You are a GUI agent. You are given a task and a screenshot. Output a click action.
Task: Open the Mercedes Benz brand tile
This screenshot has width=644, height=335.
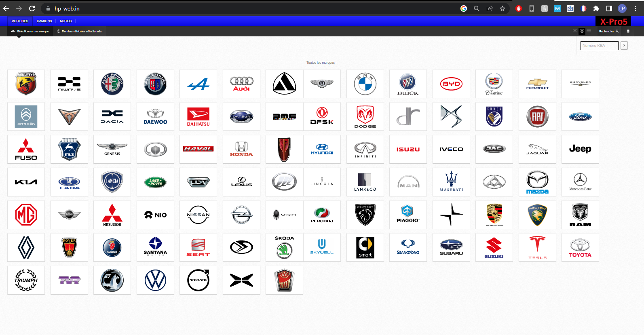click(580, 182)
